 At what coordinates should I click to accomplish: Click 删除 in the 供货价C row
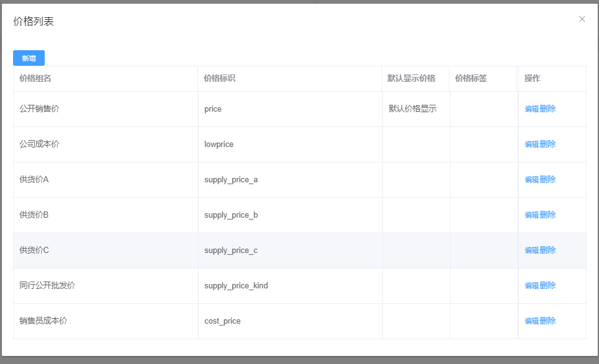point(548,251)
